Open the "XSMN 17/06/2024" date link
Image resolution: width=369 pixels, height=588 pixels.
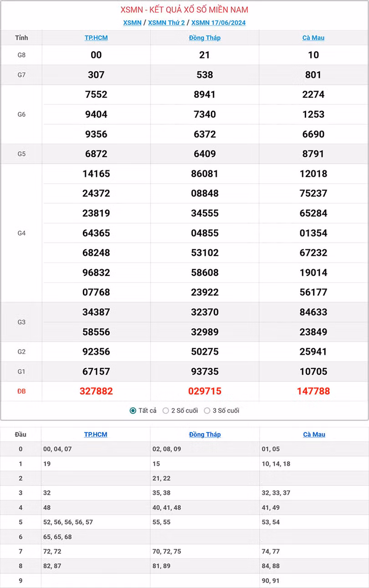(x=218, y=22)
